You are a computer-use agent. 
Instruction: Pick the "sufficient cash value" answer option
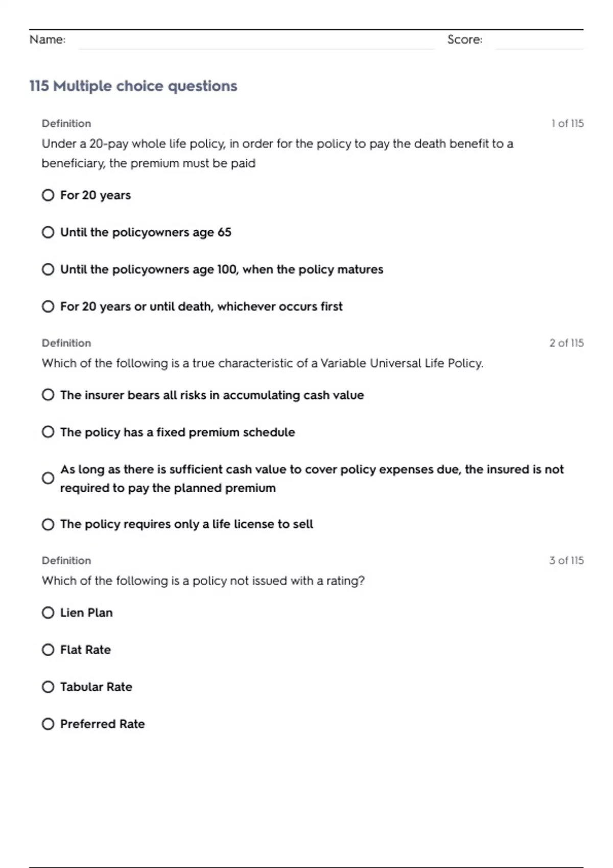coord(48,478)
